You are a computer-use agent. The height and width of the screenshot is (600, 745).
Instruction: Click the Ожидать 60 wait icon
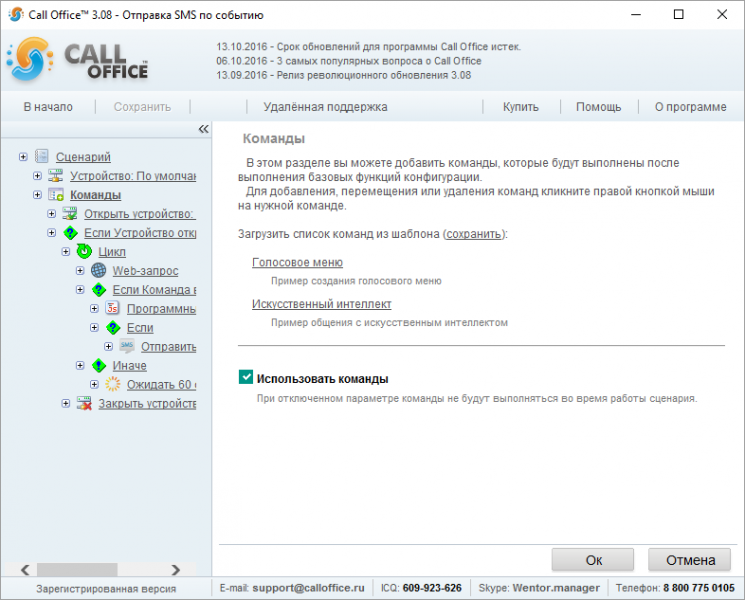113,384
